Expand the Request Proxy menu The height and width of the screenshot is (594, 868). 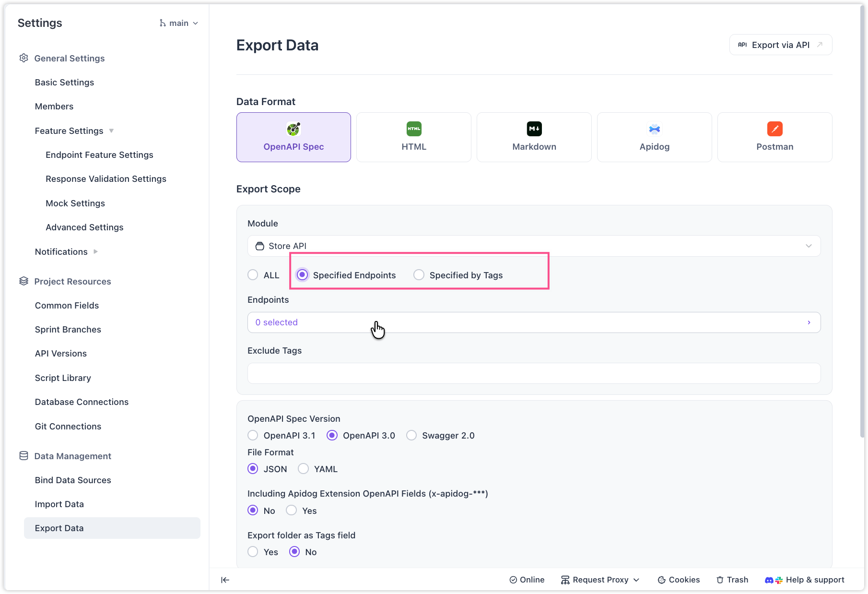600,580
